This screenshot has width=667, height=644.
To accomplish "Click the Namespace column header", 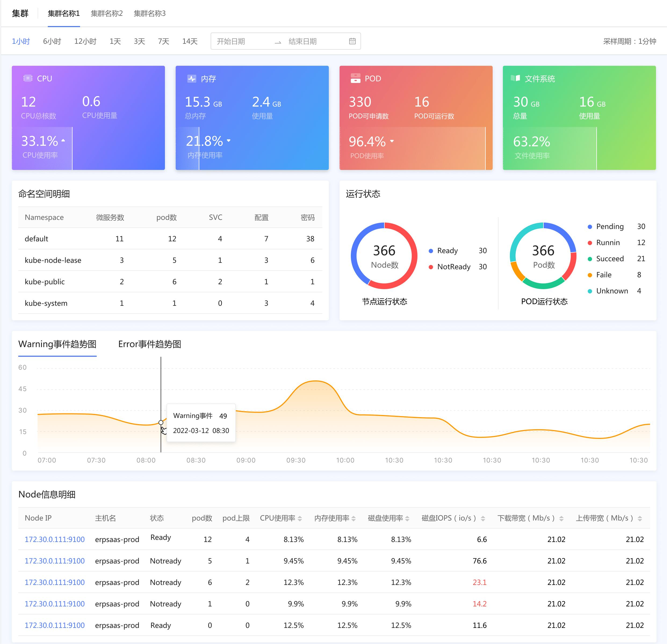I will pyautogui.click(x=44, y=217).
